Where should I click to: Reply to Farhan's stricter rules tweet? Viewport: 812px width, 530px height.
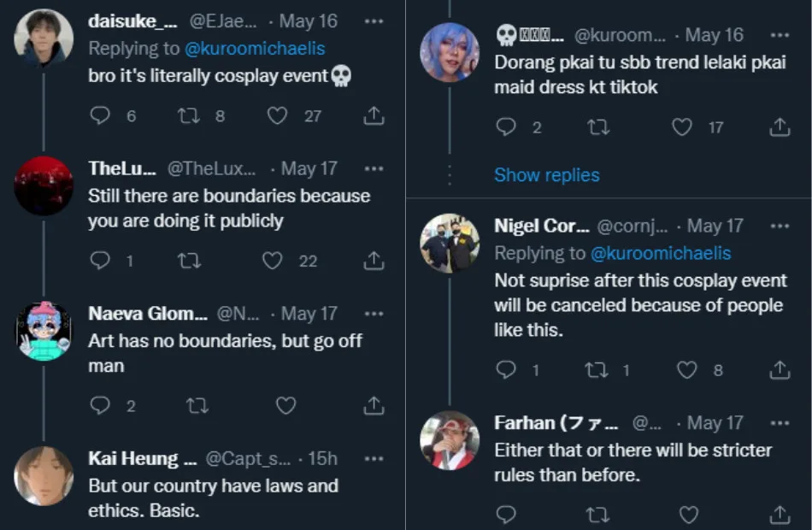click(x=506, y=514)
